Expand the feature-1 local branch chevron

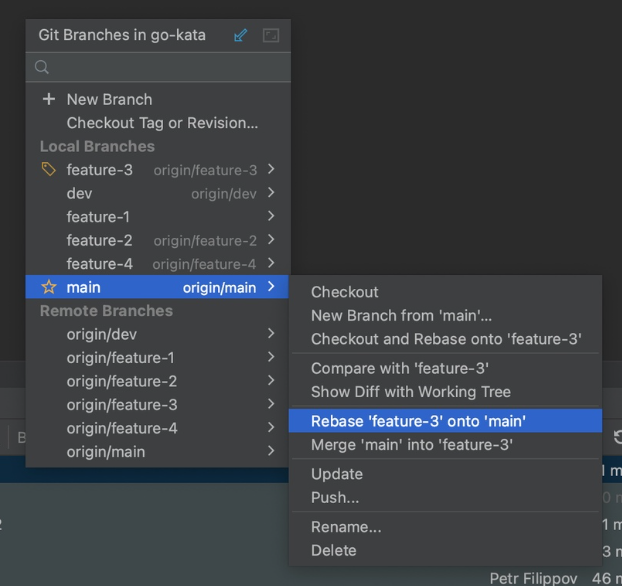click(x=271, y=217)
